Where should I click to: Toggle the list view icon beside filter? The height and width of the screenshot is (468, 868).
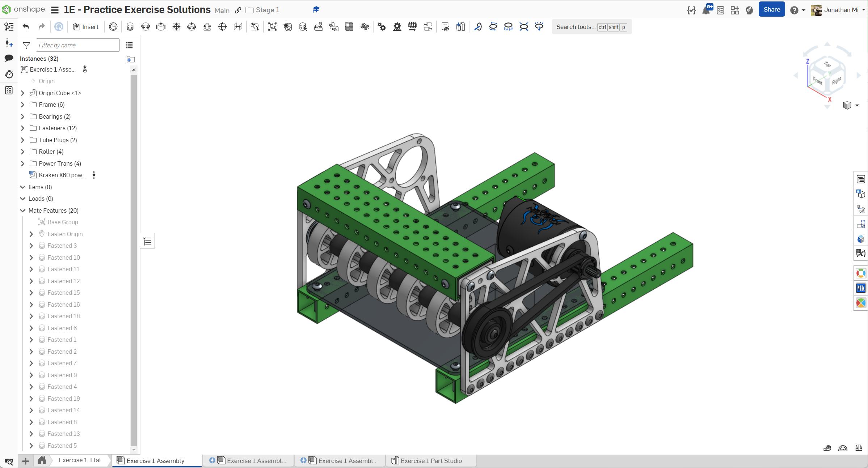point(129,45)
